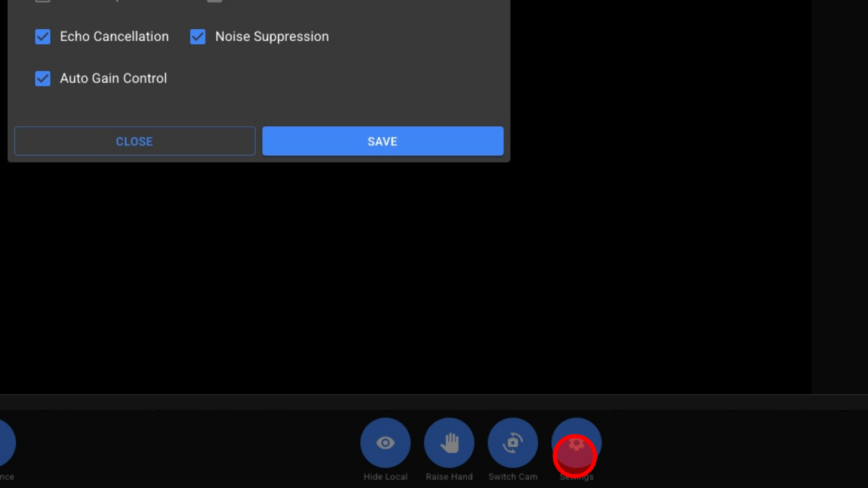Save the audio settings with SAVE
Viewport: 868px width, 488px height.
(x=383, y=141)
